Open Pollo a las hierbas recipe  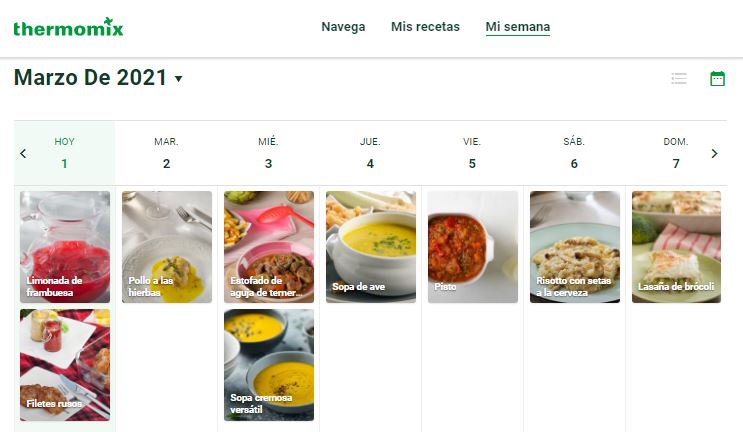click(x=167, y=247)
